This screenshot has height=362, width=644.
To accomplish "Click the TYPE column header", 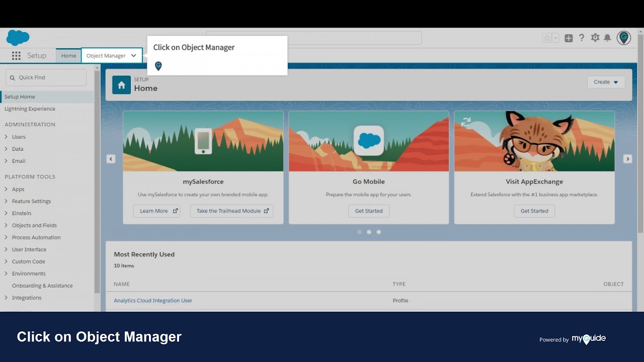I will [x=399, y=284].
